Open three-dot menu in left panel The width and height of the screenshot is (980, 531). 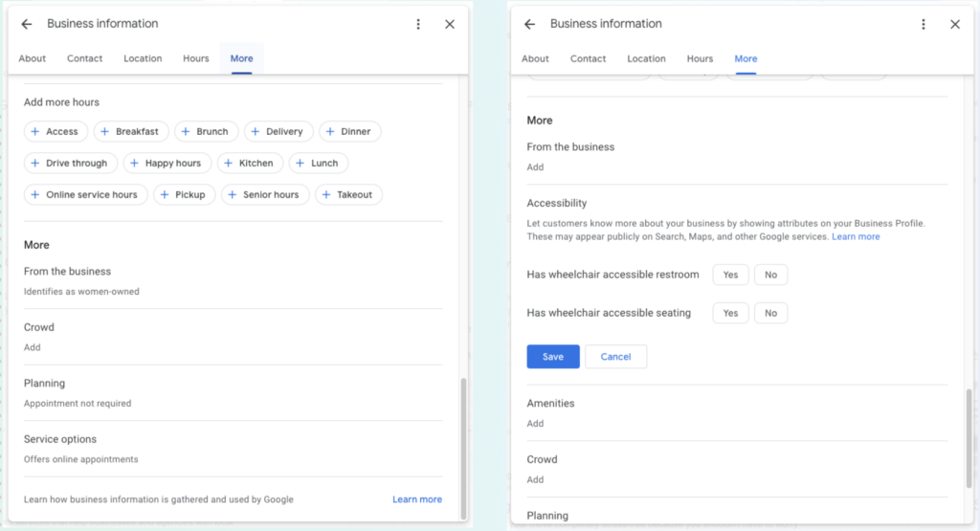click(418, 24)
